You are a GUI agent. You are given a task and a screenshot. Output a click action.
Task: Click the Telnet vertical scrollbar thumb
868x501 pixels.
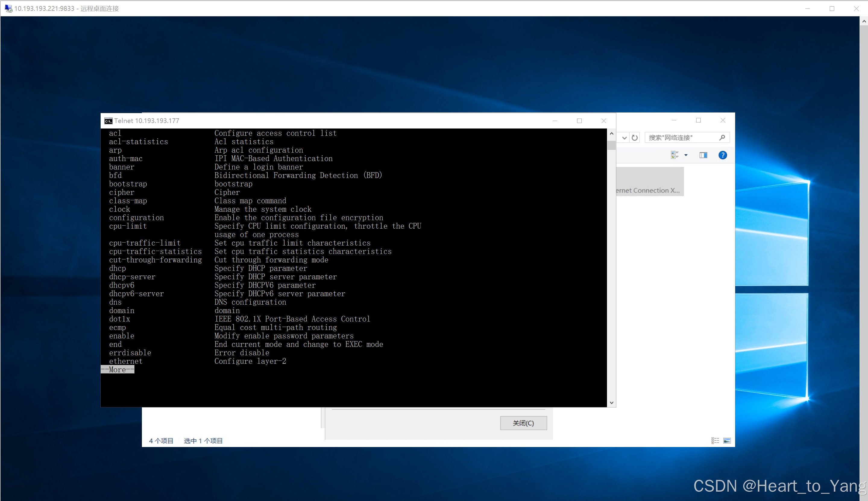[x=611, y=145]
